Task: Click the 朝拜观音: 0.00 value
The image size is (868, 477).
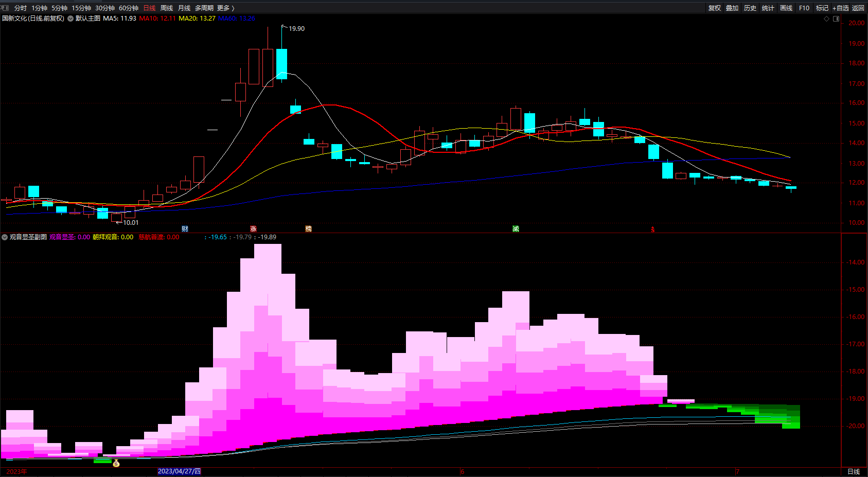Action: click(113, 237)
